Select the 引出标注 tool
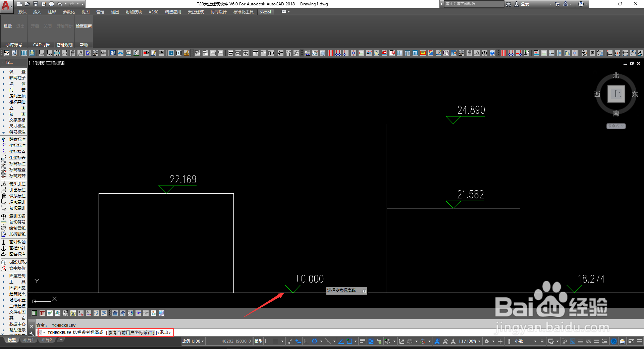Screen dimensions: 644x349 click(x=13, y=190)
